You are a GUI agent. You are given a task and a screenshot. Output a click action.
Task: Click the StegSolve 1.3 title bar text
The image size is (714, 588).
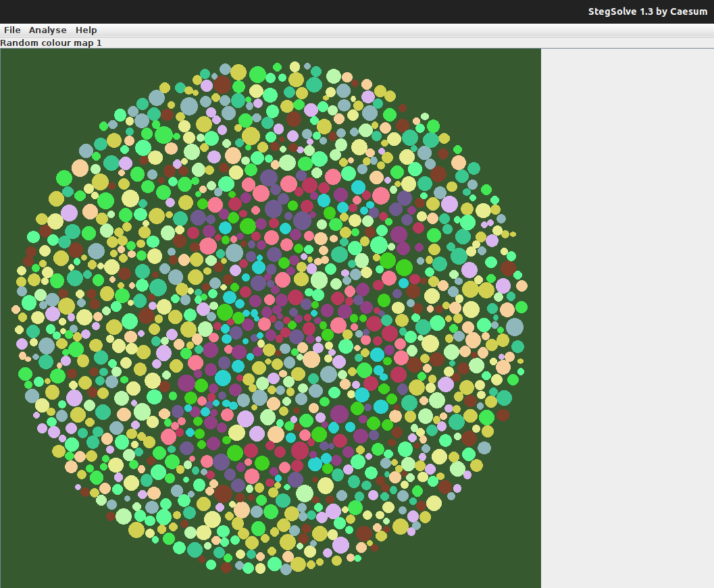pos(647,11)
